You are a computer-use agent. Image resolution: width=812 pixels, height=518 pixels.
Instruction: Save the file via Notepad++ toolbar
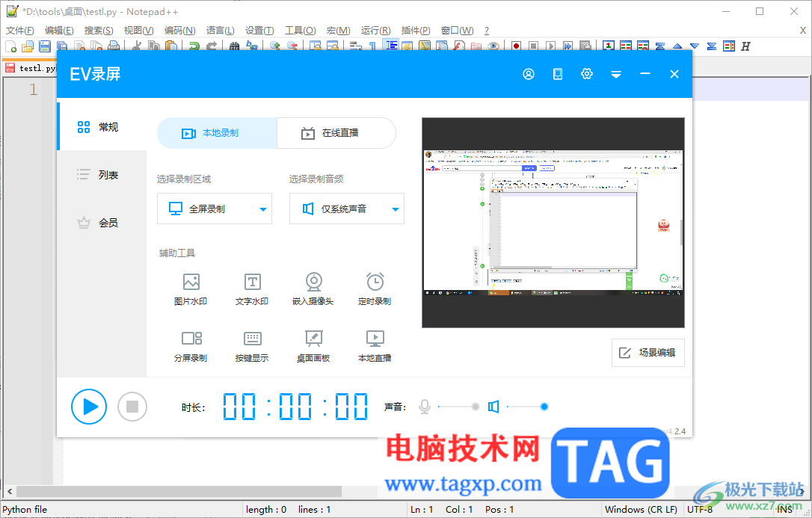coord(45,46)
